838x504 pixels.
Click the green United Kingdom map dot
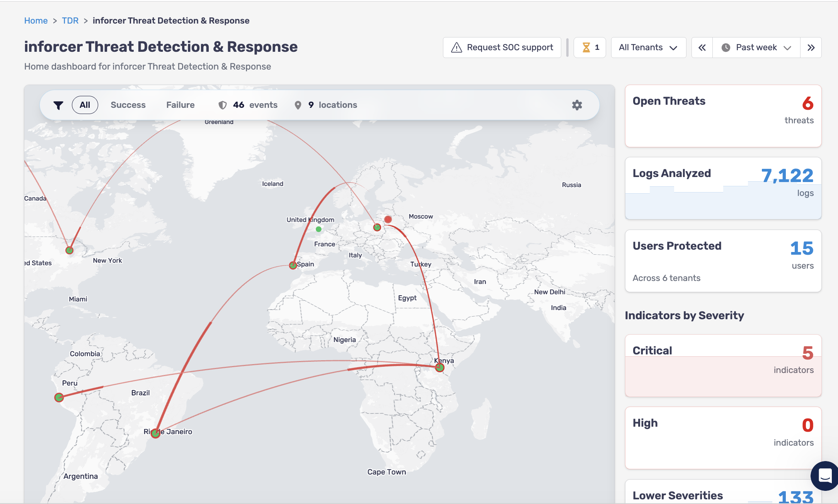(319, 229)
